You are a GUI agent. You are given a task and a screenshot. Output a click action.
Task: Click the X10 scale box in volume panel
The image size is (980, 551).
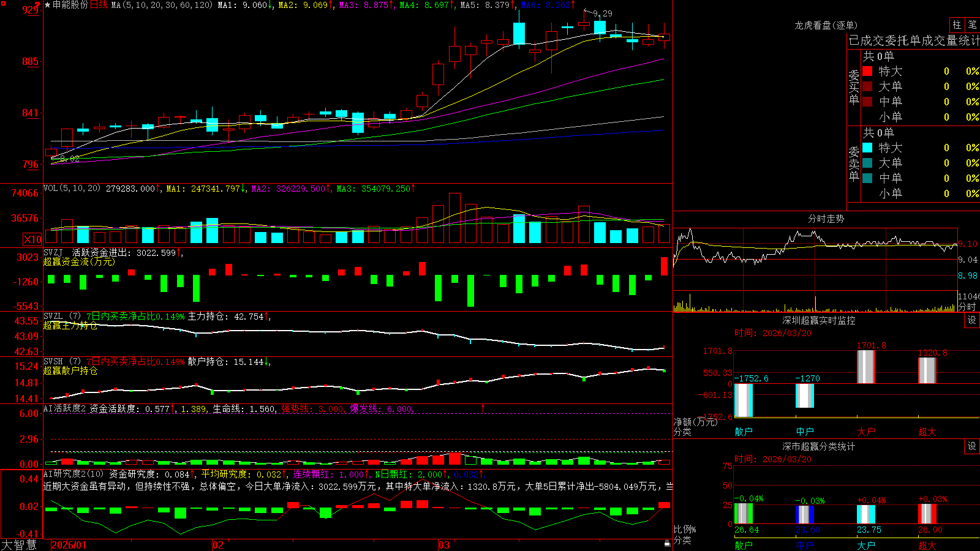pyautogui.click(x=32, y=239)
